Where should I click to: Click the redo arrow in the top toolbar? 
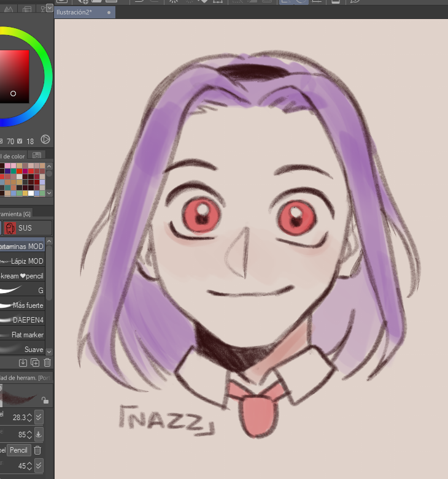(x=153, y=1)
